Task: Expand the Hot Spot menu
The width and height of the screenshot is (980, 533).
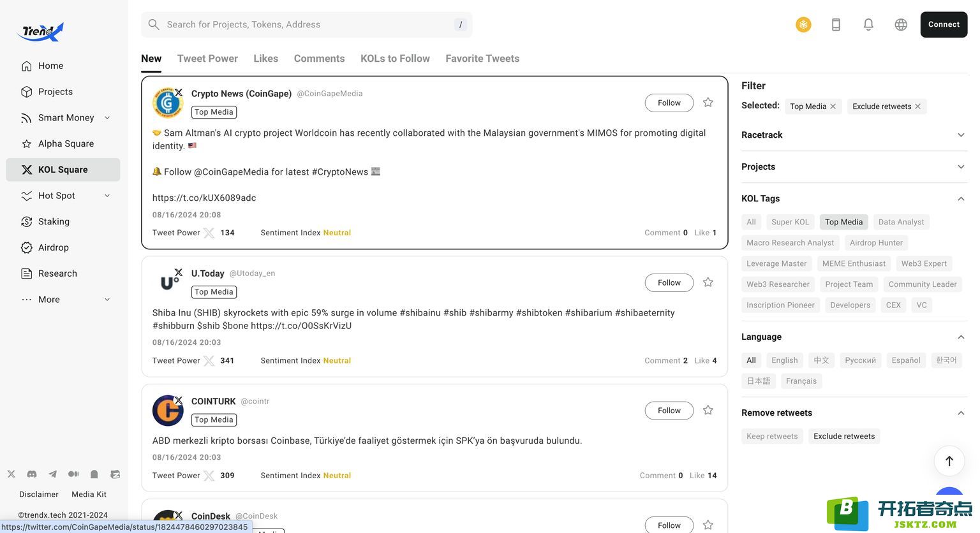Action: [107, 196]
